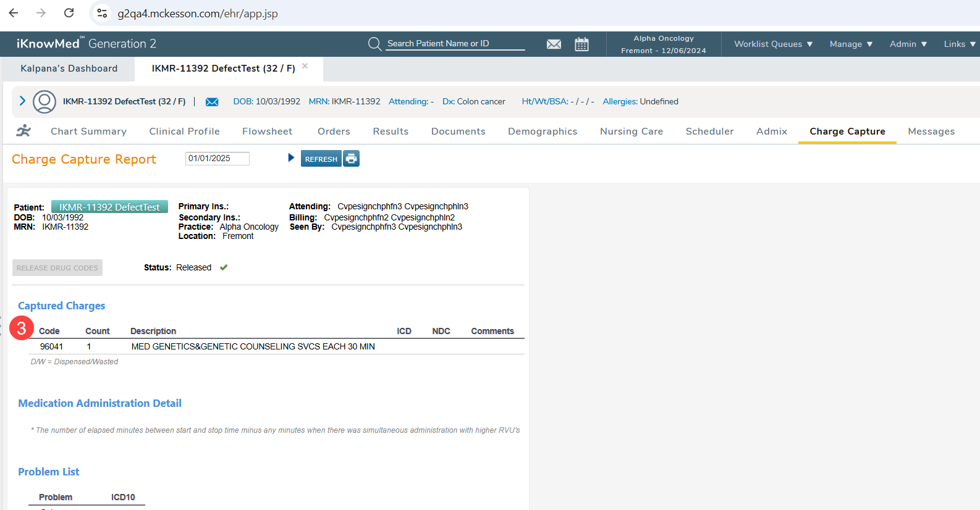Click the patient avatar icon
980x510 pixels.
44,102
